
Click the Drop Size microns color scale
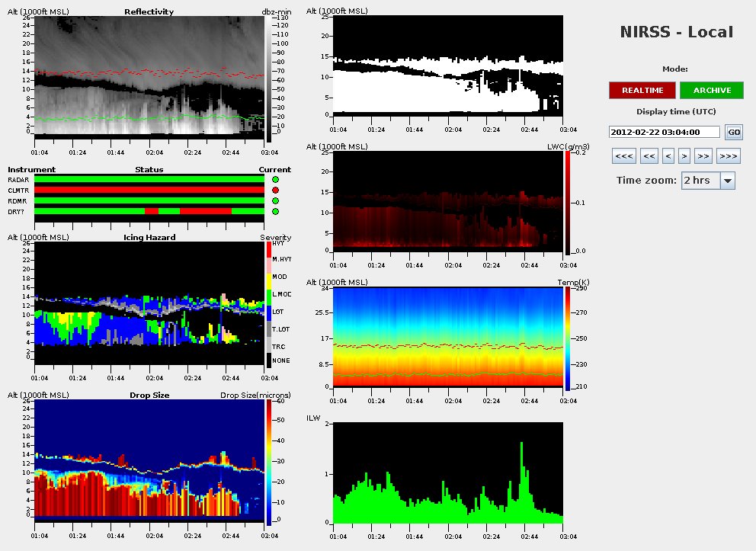tap(269, 461)
